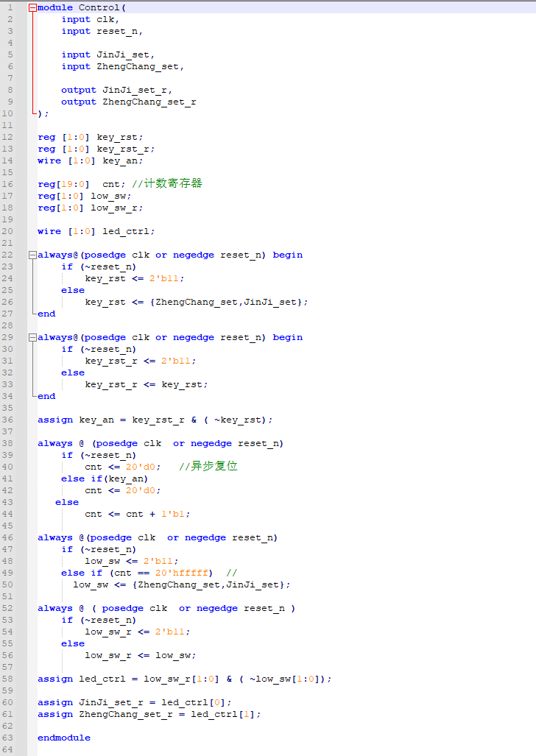Click 'assign ZhengChang_set_r = led_ctrl[1];' line
Image resolution: width=536 pixels, height=756 pixels.
click(149, 715)
